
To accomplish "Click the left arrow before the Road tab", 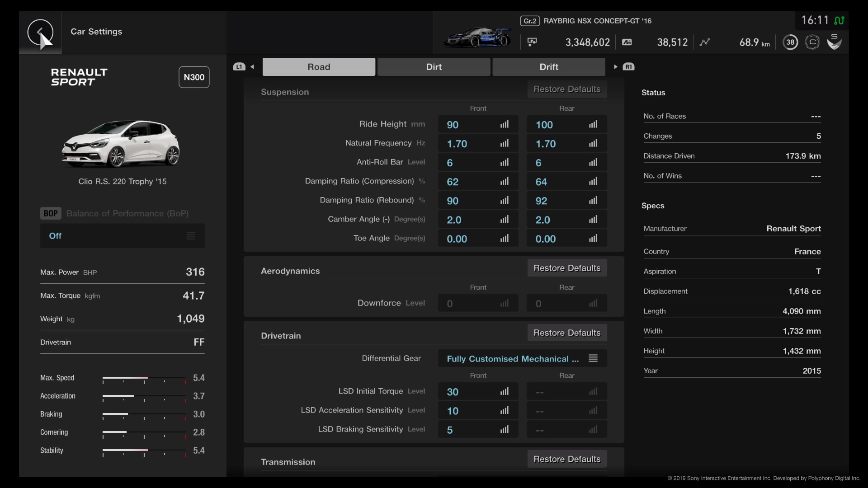I will 252,67.
